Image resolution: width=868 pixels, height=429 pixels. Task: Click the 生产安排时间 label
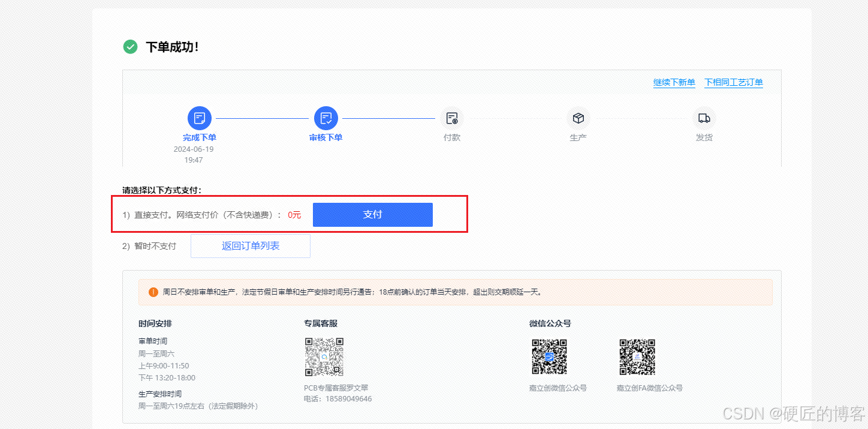click(160, 394)
